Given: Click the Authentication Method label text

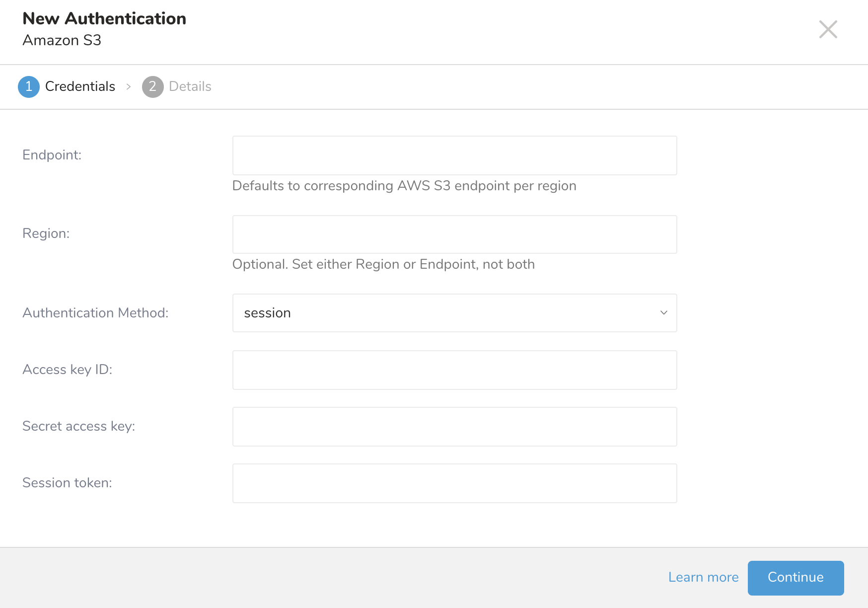Looking at the screenshot, I should pos(95,313).
